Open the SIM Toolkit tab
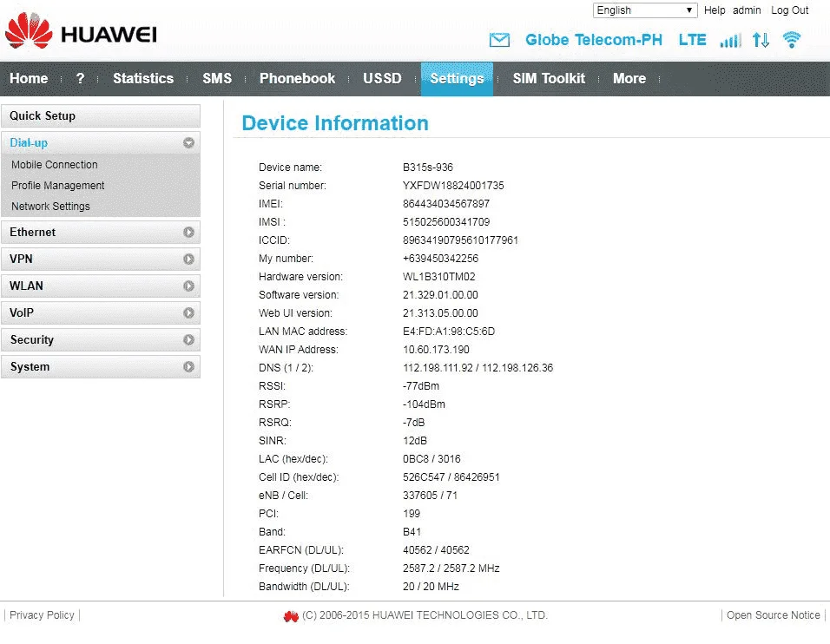 click(549, 78)
